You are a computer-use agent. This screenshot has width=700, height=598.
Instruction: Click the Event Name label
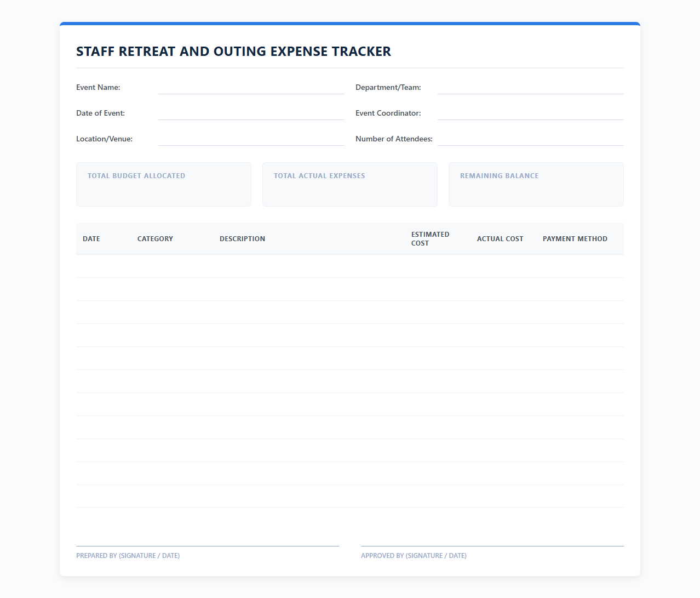(x=98, y=88)
